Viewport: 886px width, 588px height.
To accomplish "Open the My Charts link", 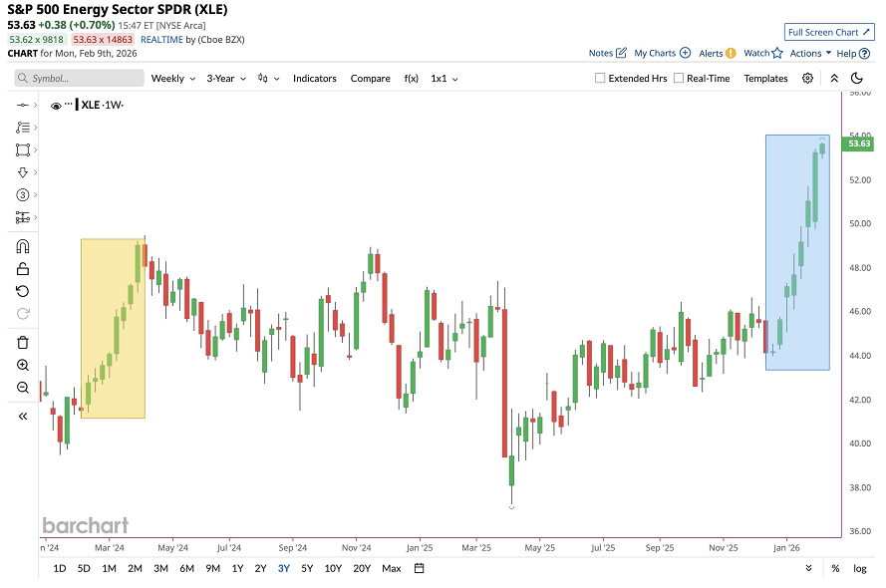I will (655, 53).
